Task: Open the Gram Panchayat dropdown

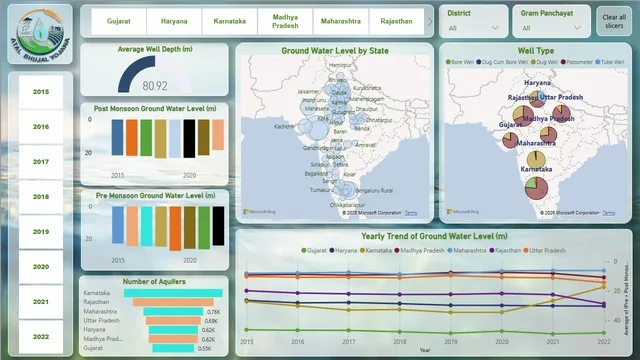Action: [551, 28]
